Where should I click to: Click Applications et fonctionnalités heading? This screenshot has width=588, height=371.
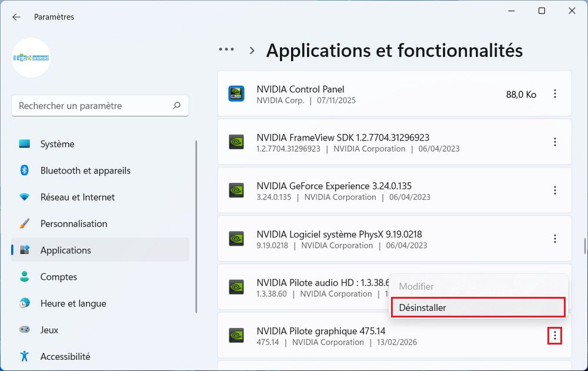pos(394,50)
